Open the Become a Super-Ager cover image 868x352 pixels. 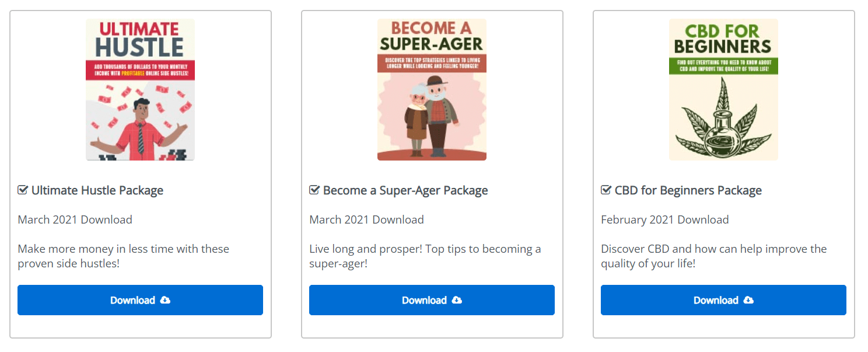point(432,89)
